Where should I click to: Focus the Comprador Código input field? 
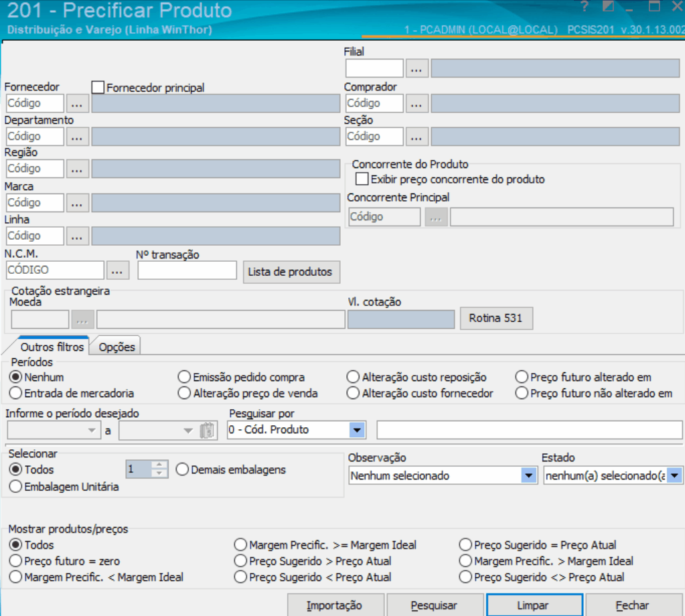(374, 104)
